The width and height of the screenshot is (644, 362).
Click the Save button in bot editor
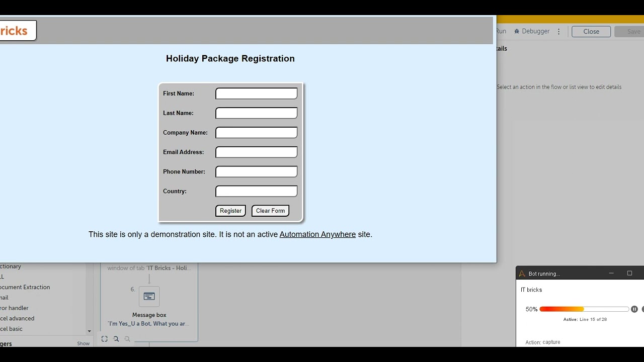click(629, 31)
